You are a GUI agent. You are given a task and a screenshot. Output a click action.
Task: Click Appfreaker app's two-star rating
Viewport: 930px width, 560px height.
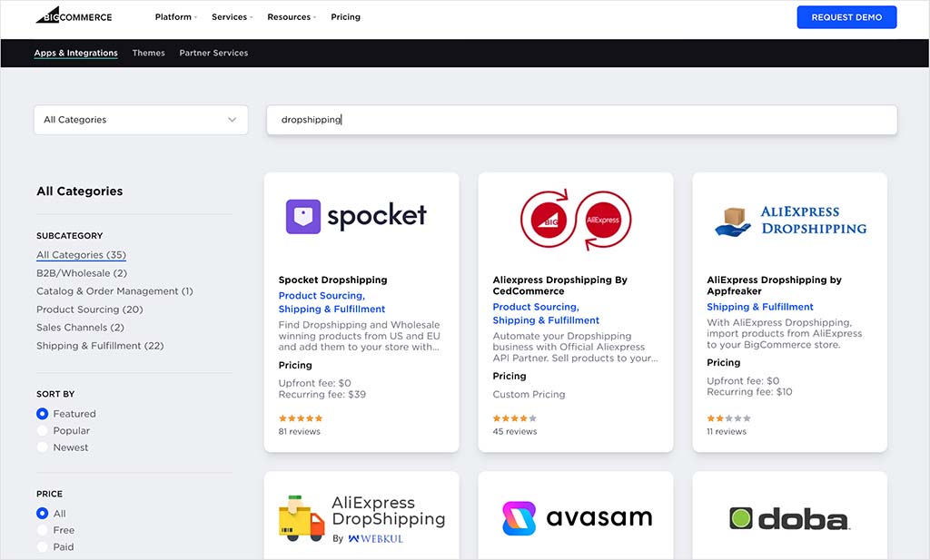(x=729, y=418)
